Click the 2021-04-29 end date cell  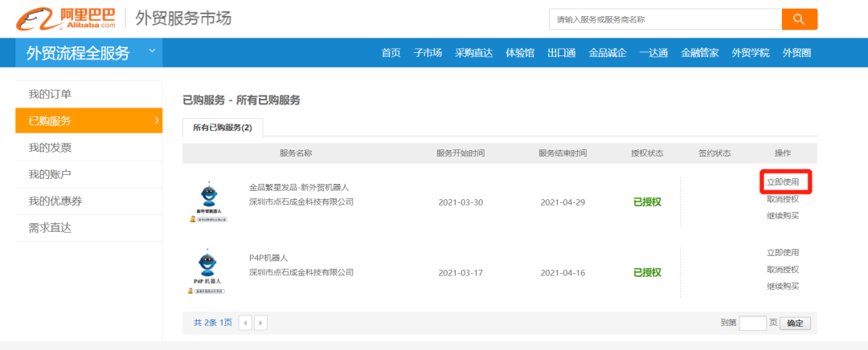click(x=563, y=201)
